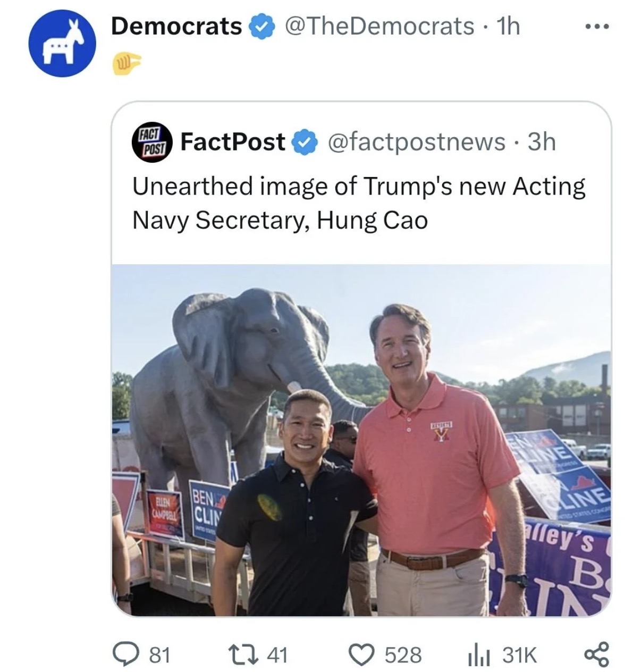
Task: Open the Democrats donkey profile avatar
Action: pos(62,44)
